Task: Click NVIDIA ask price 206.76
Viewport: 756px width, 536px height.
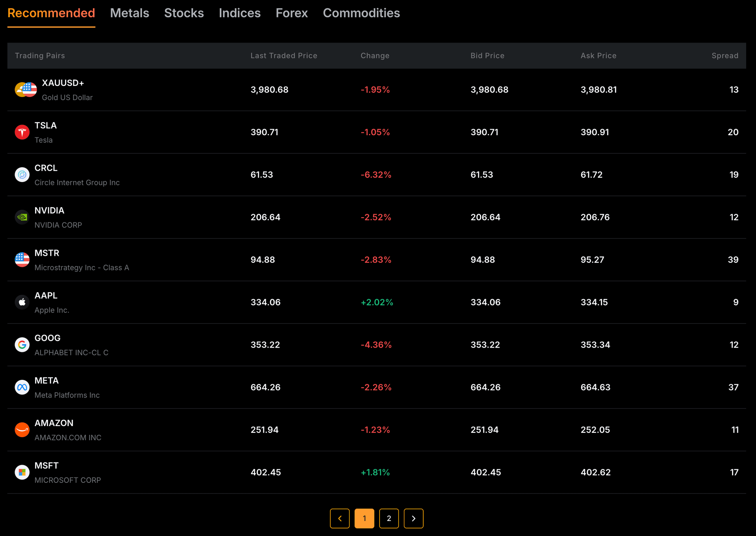Action: 595,217
